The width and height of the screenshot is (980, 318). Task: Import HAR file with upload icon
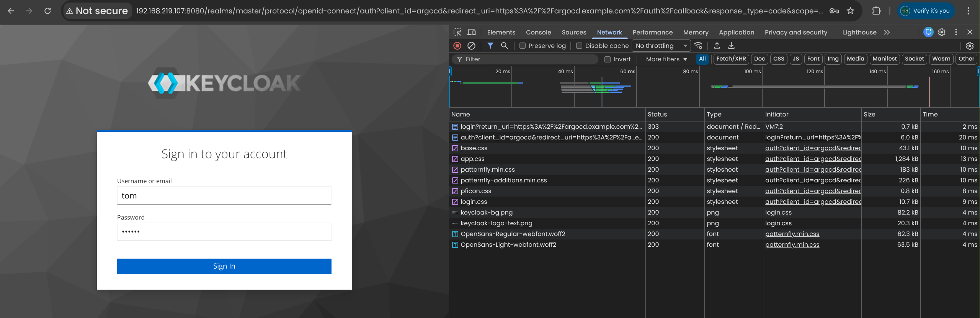point(717,46)
